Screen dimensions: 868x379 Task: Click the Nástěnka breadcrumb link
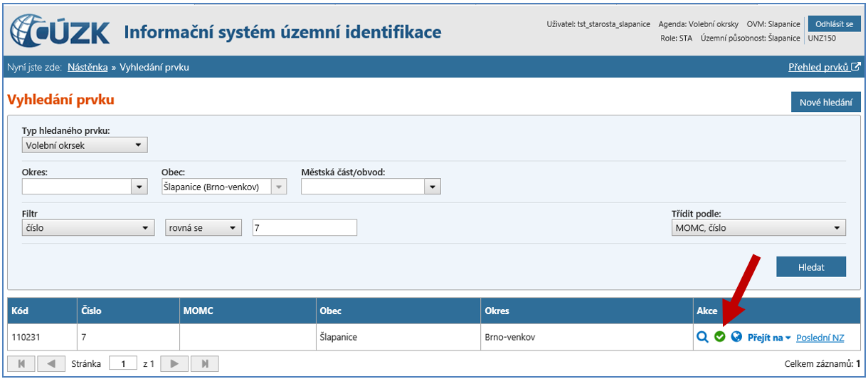(88, 68)
